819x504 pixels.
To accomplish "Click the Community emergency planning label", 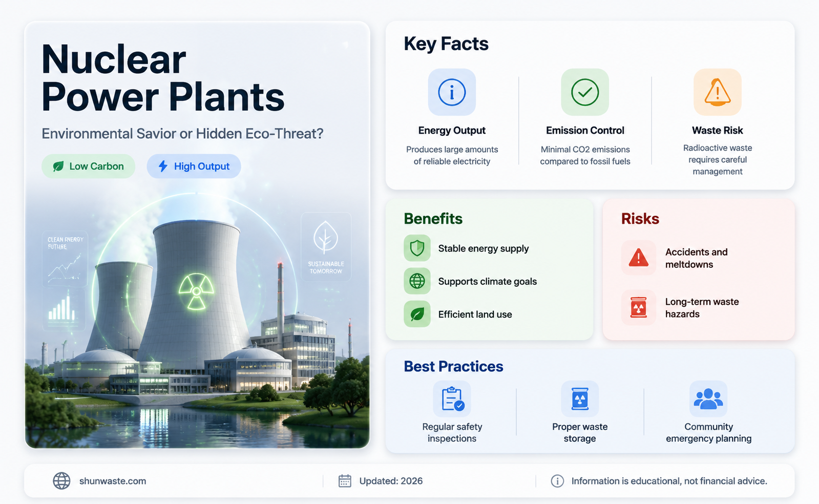I will [708, 433].
